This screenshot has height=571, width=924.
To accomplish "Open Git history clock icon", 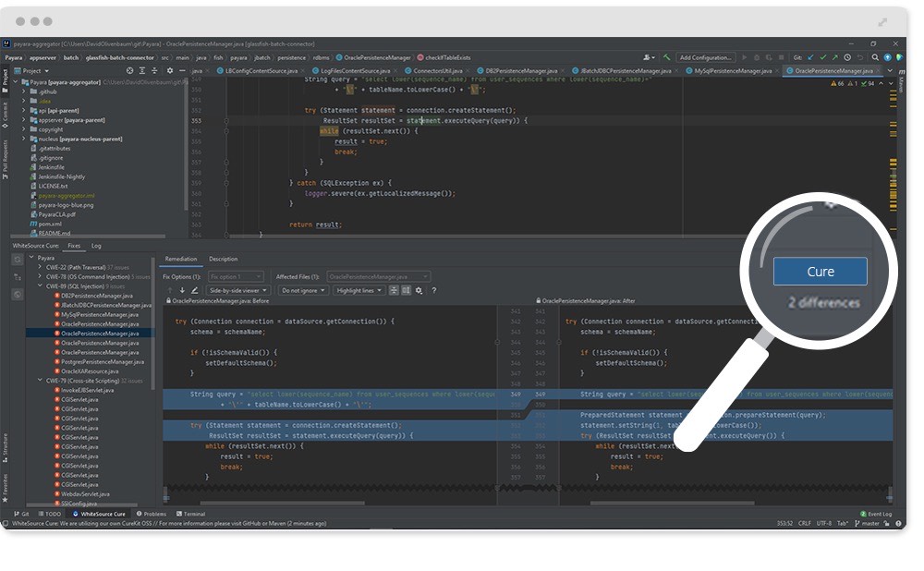I will click(847, 57).
